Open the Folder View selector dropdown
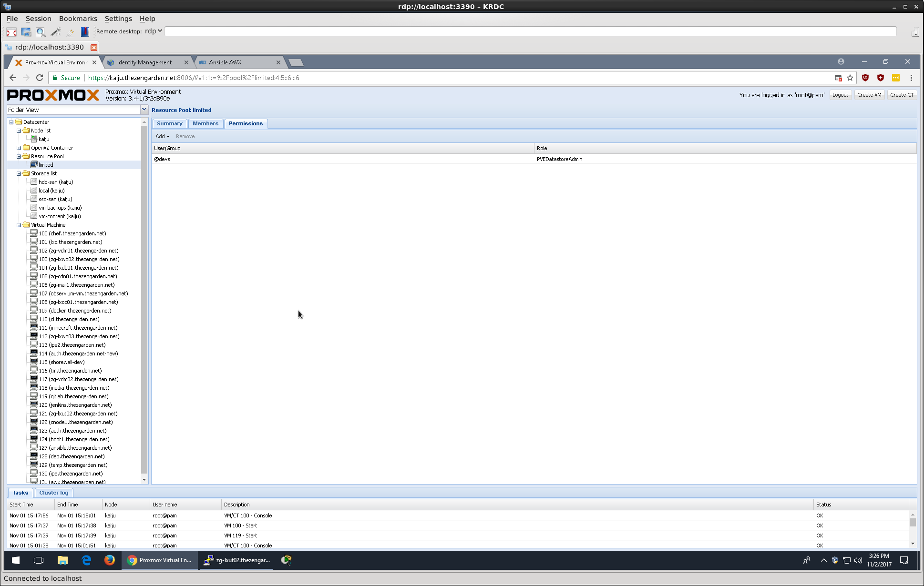Viewport: 924px width, 586px height. [x=144, y=110]
